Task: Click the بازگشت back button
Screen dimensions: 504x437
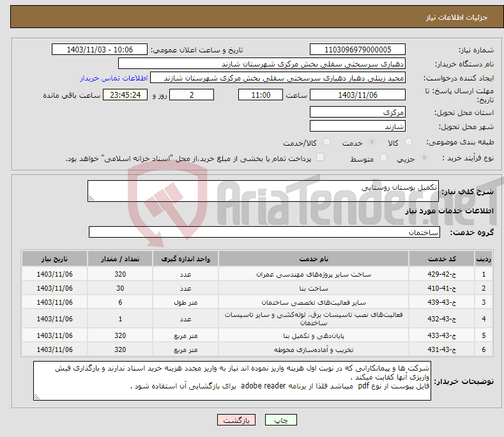Action: 236,420
